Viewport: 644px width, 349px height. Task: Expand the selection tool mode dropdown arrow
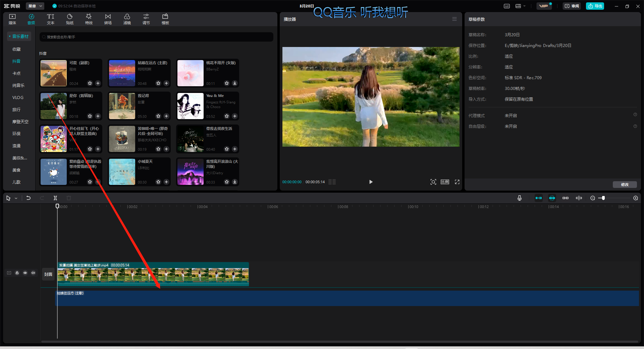[16, 198]
